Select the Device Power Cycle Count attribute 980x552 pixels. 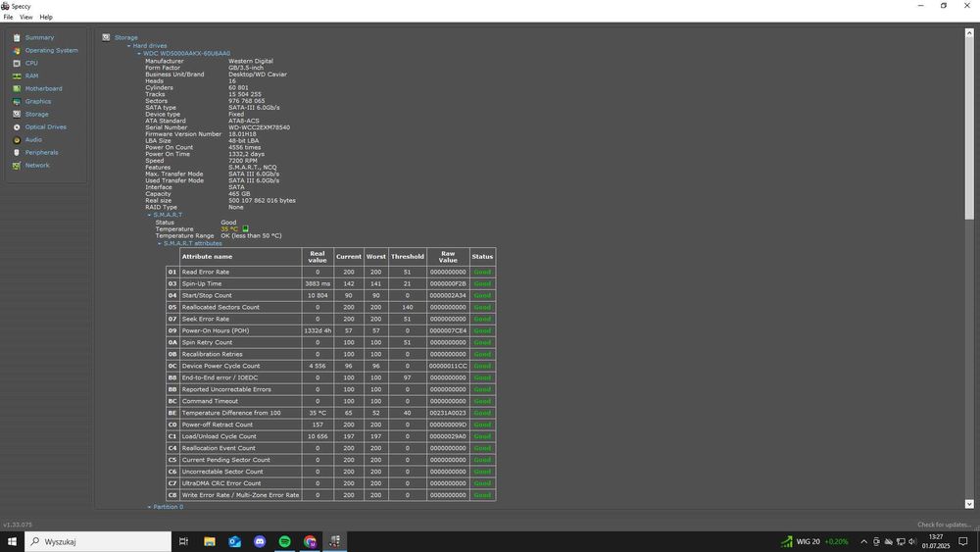click(x=220, y=367)
